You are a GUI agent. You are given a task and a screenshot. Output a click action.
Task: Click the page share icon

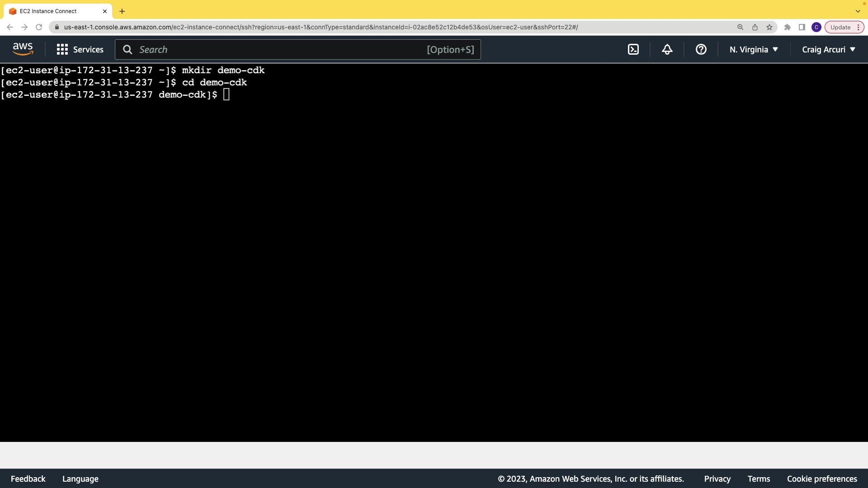755,27
